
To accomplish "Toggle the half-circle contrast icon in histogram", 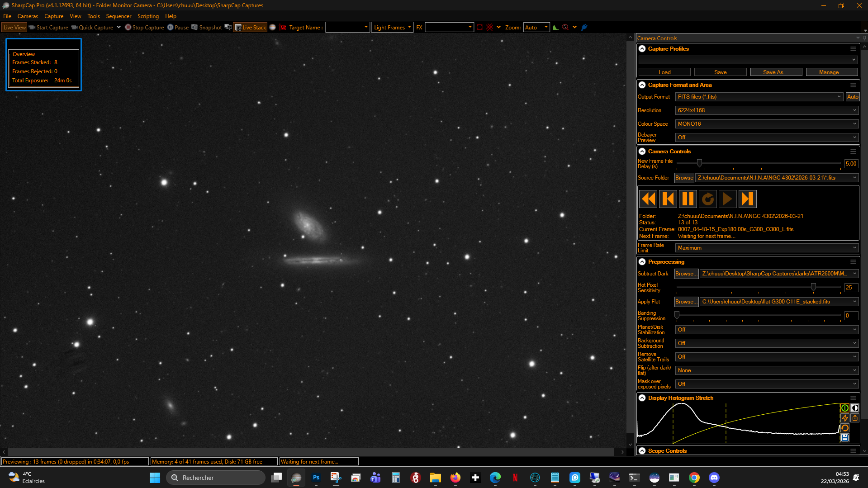I will coord(854,408).
